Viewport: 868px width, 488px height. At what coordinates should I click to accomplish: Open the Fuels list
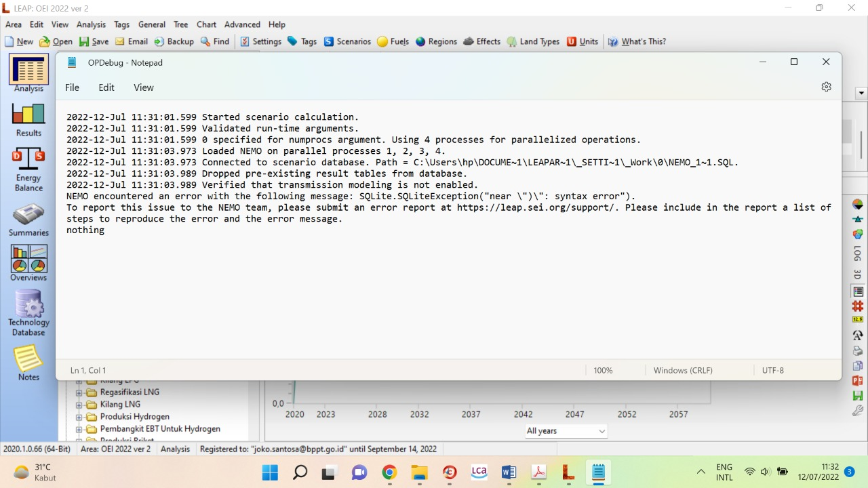click(x=393, y=41)
